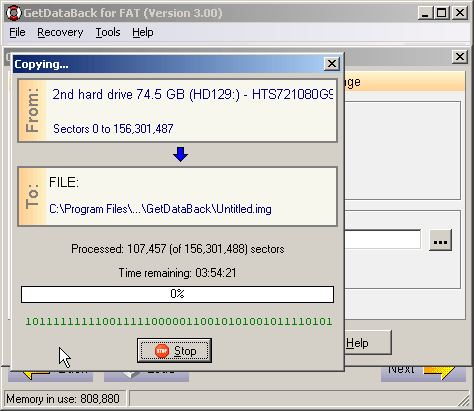
Task: Click the 'Sectors 0 to 156,301,487' text
Action: pos(113,129)
